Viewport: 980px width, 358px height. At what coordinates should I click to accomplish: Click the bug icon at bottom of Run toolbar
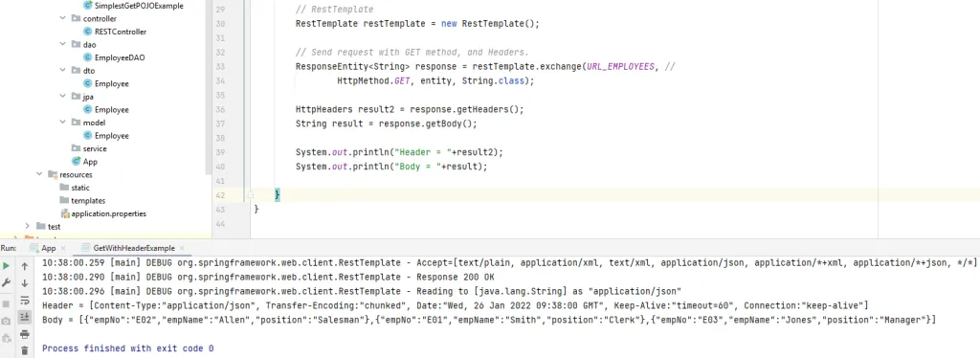(7, 338)
